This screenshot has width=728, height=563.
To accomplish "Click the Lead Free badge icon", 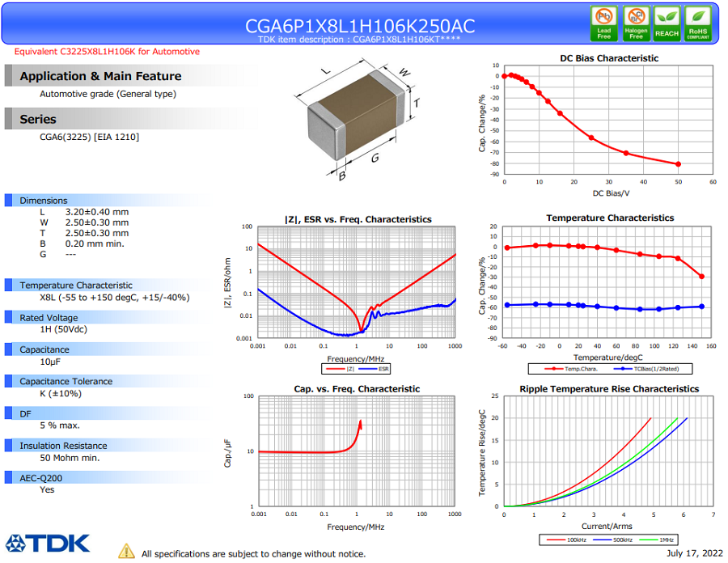I will 603,23.
